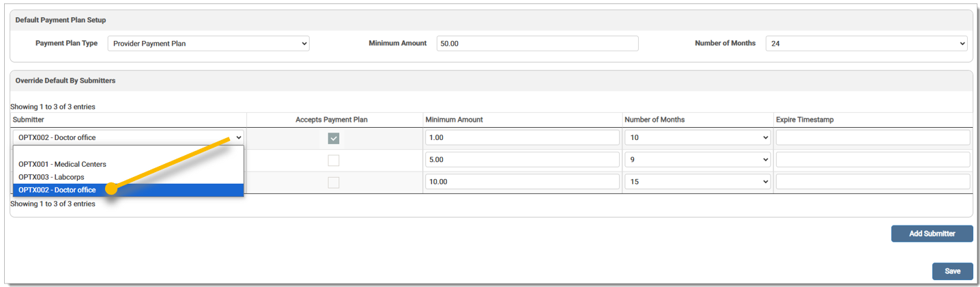Click the Save button
The width and height of the screenshot is (980, 287).
[952, 271]
